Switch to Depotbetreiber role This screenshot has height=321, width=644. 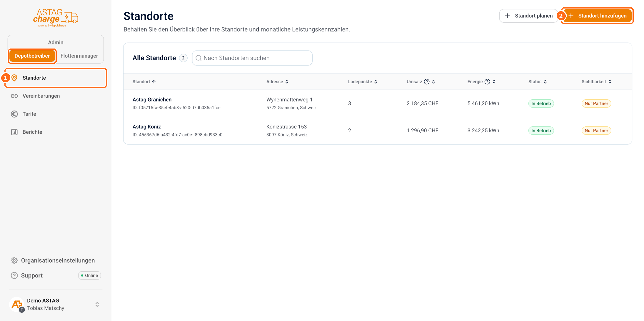point(32,56)
